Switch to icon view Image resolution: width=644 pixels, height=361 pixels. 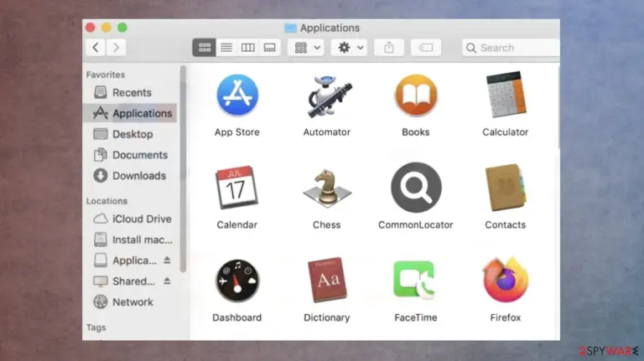click(x=204, y=48)
